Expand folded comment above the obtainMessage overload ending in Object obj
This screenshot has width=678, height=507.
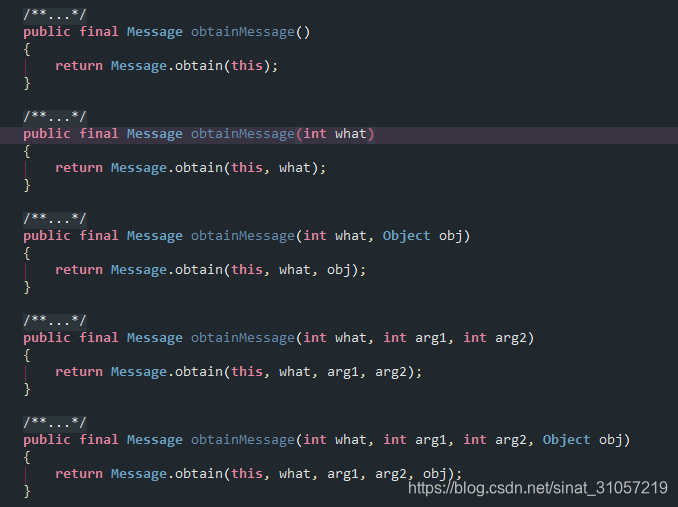55,423
